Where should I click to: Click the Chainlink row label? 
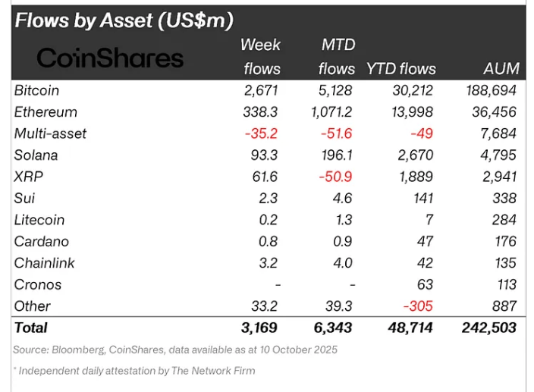(44, 263)
